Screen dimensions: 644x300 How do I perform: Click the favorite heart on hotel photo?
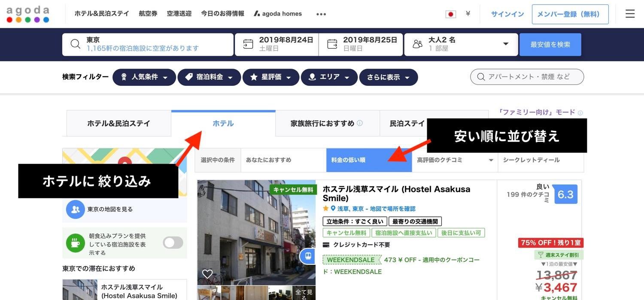pyautogui.click(x=207, y=274)
